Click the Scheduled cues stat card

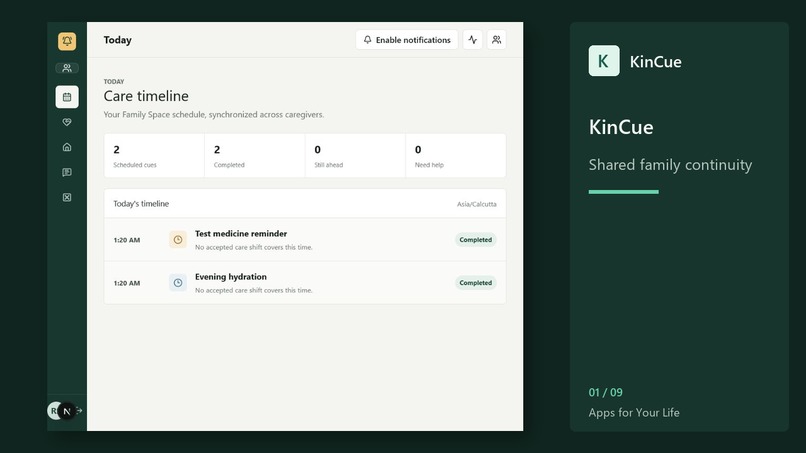[154, 156]
